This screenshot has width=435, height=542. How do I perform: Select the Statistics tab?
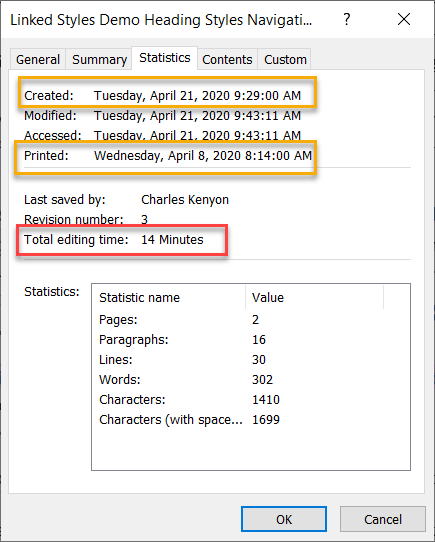tap(165, 58)
